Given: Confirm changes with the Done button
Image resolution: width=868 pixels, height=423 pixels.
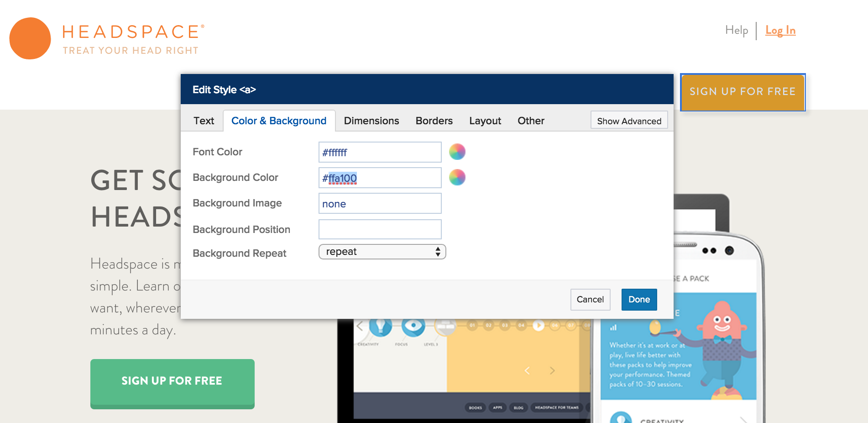Looking at the screenshot, I should click(639, 300).
